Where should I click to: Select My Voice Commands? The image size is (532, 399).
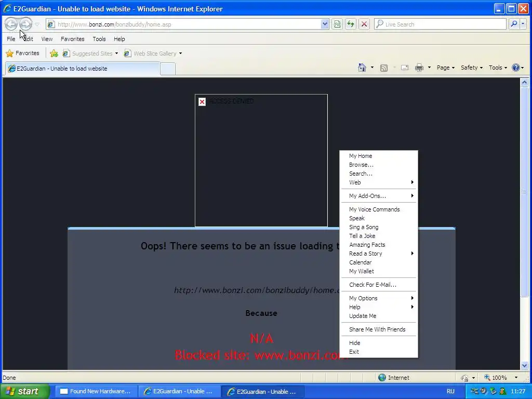tap(379, 209)
